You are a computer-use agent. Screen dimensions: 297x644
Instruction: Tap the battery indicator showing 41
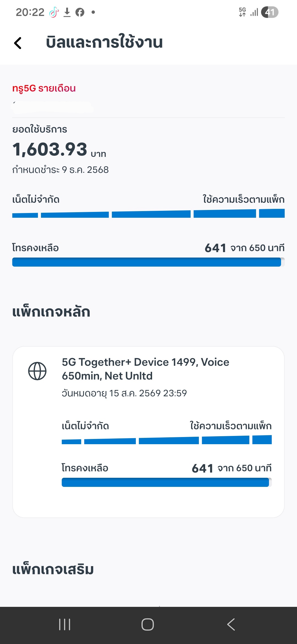[269, 12]
